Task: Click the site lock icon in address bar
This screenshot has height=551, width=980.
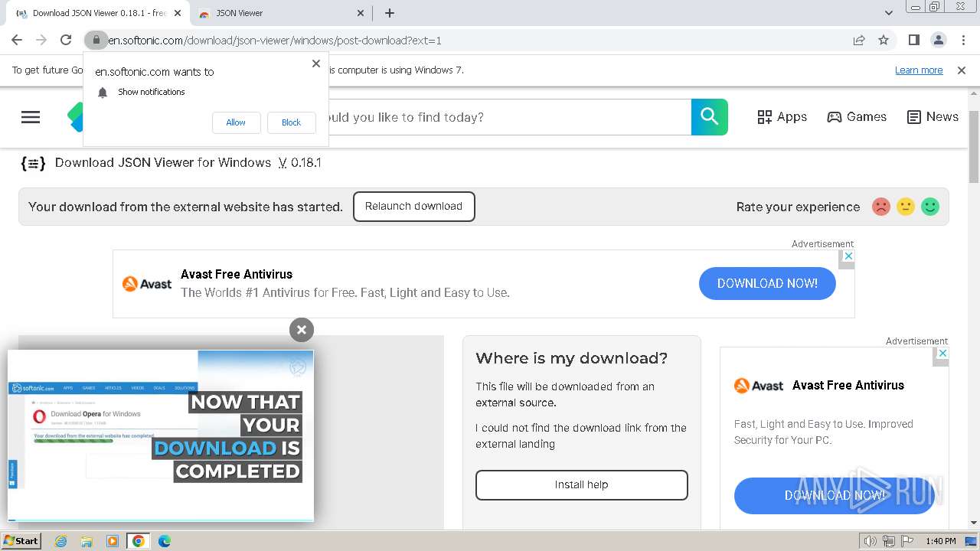Action: (x=96, y=40)
